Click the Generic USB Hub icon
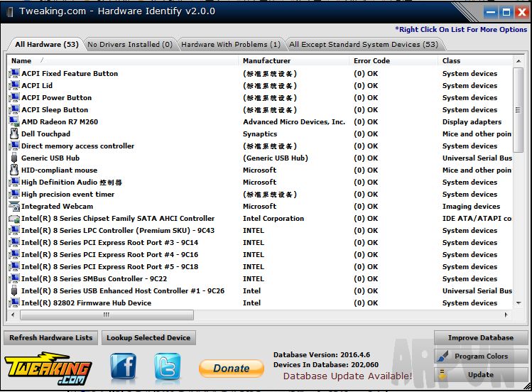Viewport: 532px width, 392px height. pos(14,158)
